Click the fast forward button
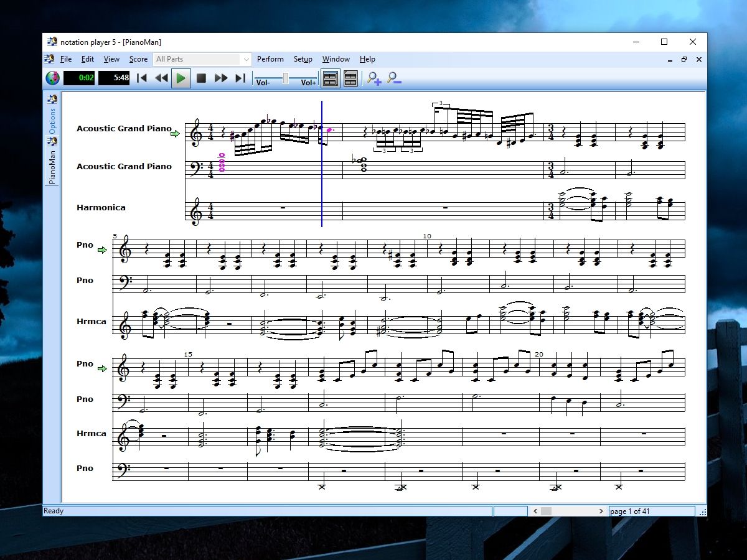 tap(221, 78)
